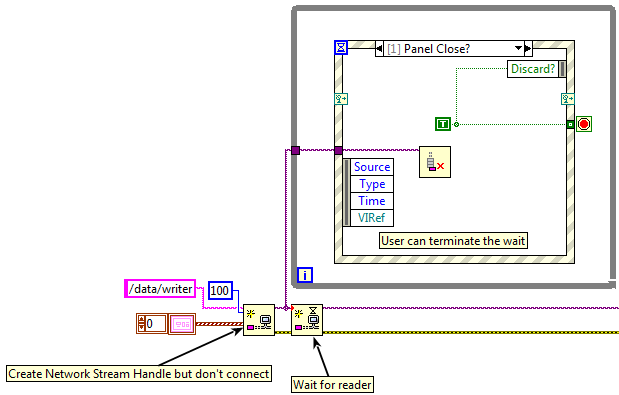The image size is (619, 395).
Task: Click the Wait for reader endpoint node
Action: [x=307, y=320]
